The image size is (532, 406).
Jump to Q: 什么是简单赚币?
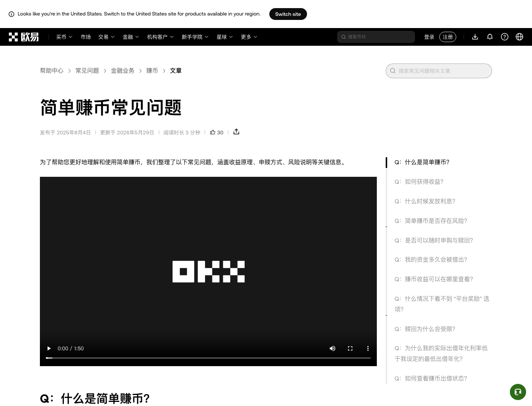pos(422,162)
